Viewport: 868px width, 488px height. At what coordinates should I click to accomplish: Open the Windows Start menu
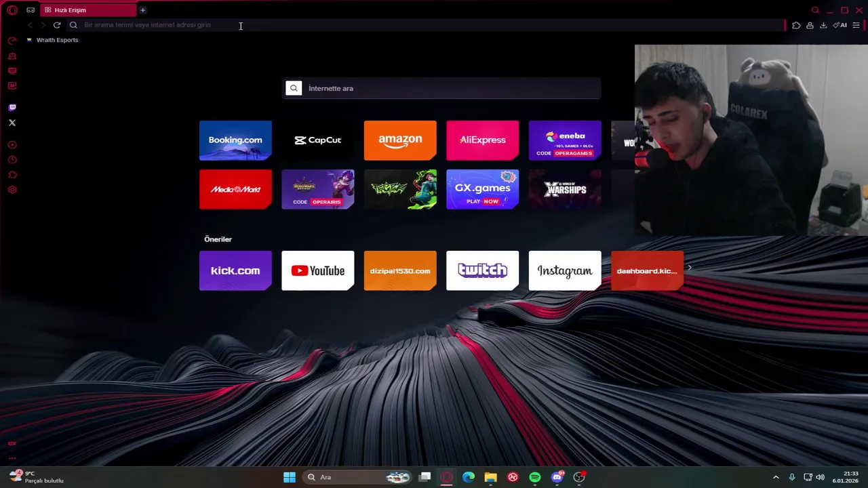(x=290, y=477)
